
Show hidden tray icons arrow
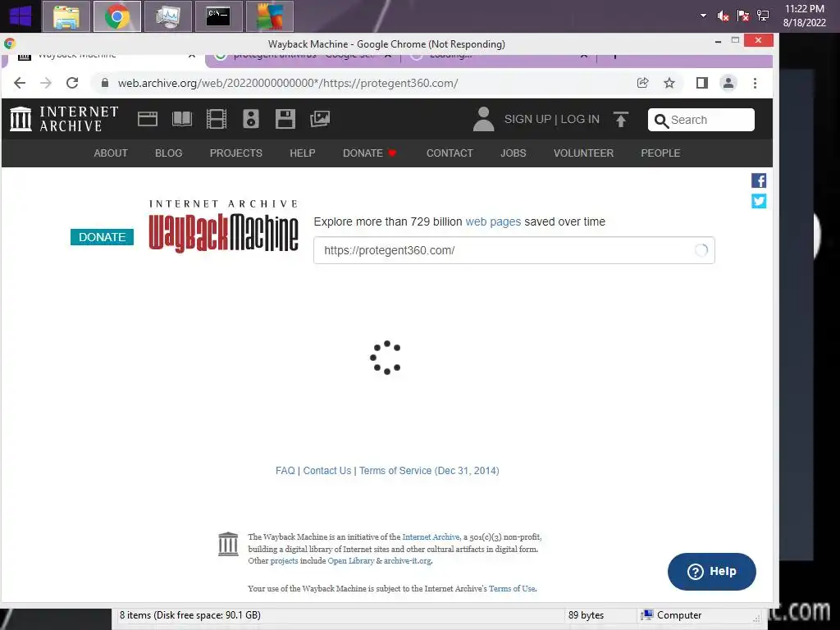pyautogui.click(x=703, y=16)
